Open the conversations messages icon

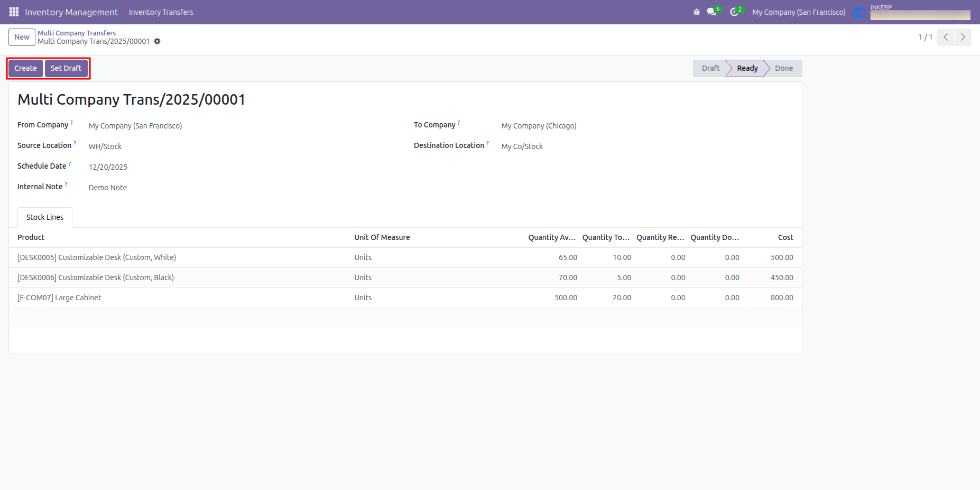point(711,12)
